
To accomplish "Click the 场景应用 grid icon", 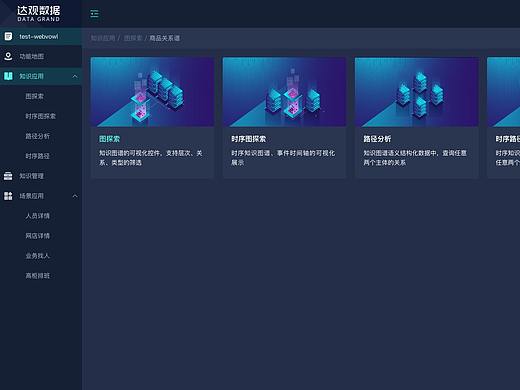I will 8,196.
